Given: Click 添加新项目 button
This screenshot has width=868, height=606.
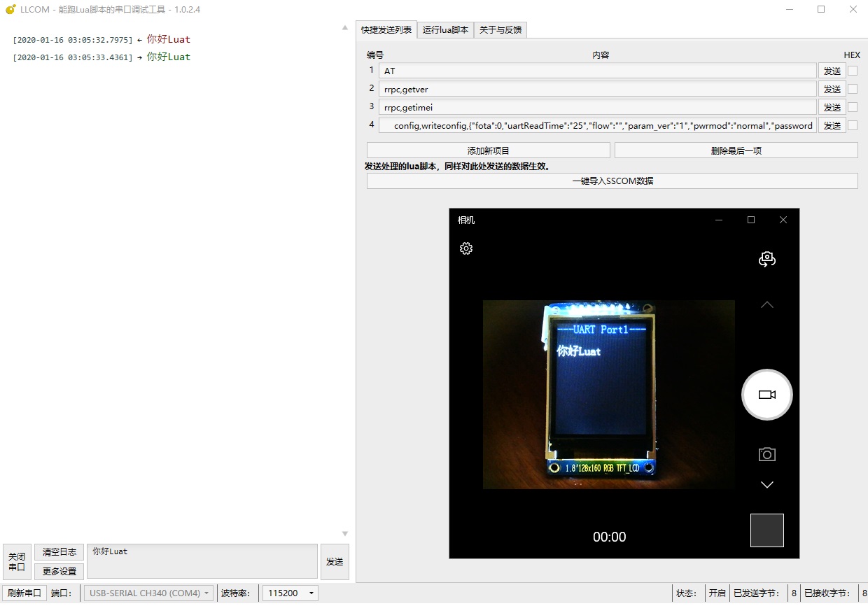Looking at the screenshot, I should (x=489, y=150).
